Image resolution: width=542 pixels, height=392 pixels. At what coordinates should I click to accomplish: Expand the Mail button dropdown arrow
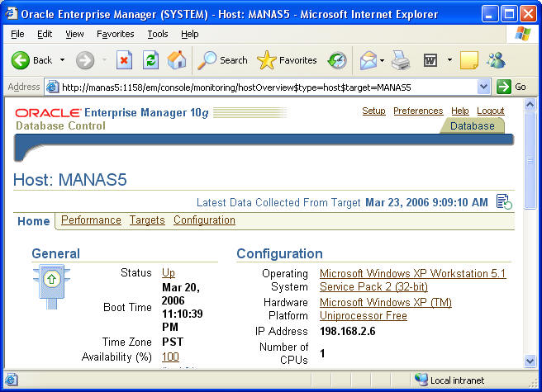coord(383,60)
